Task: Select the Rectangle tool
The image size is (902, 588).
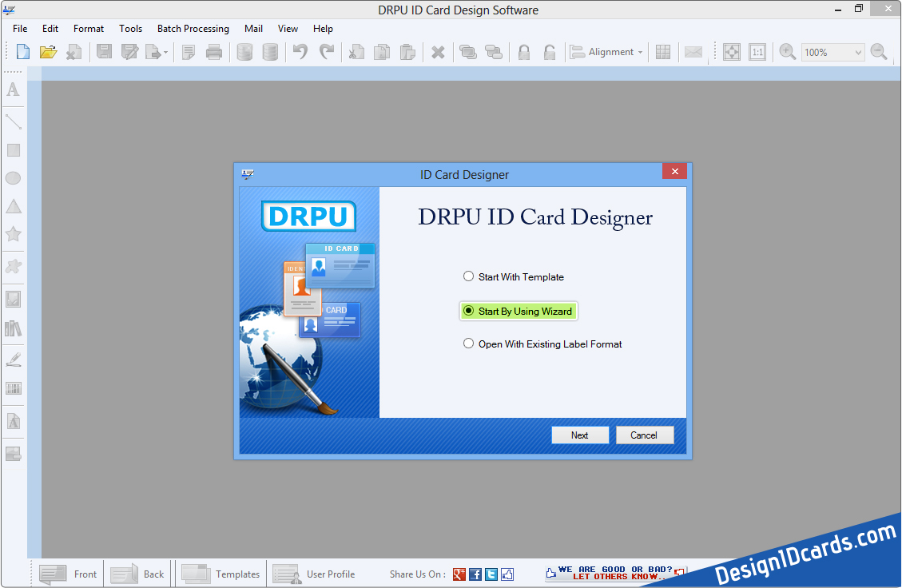Action: [14, 150]
